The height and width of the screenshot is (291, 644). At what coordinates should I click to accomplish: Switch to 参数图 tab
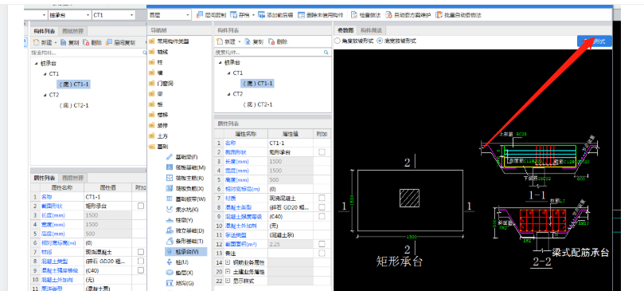point(345,30)
